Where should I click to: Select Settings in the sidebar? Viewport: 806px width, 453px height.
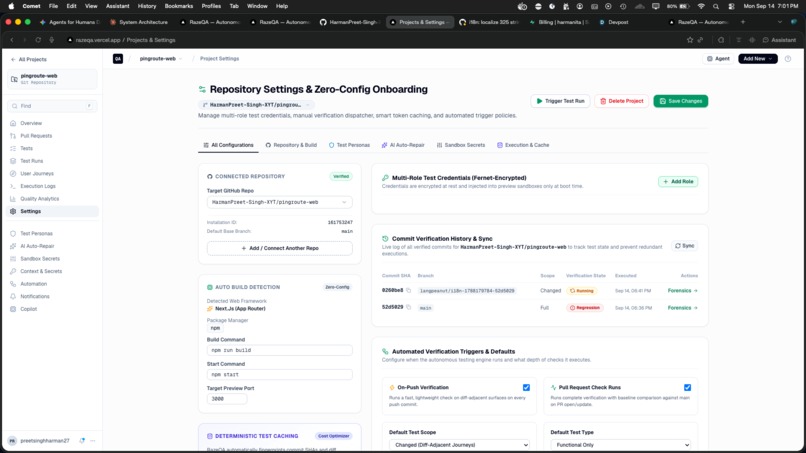click(x=53, y=211)
